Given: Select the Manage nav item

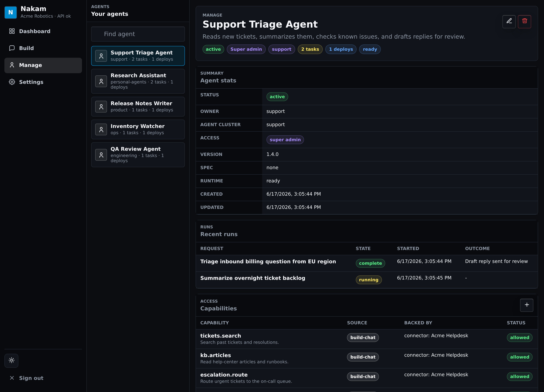Looking at the screenshot, I should pyautogui.click(x=43, y=65).
